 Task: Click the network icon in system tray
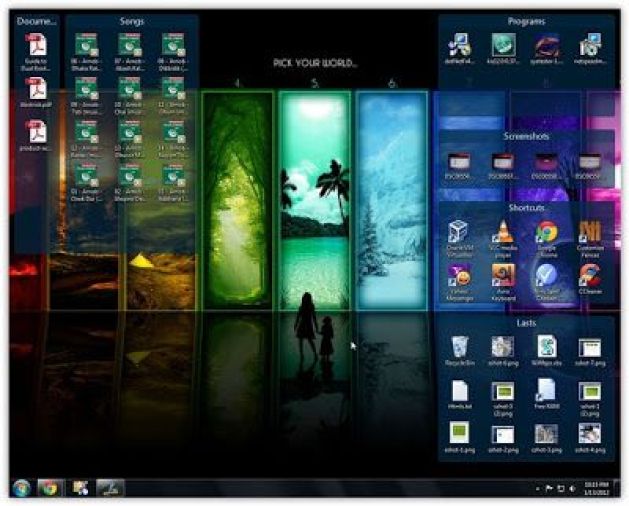pos(561,488)
